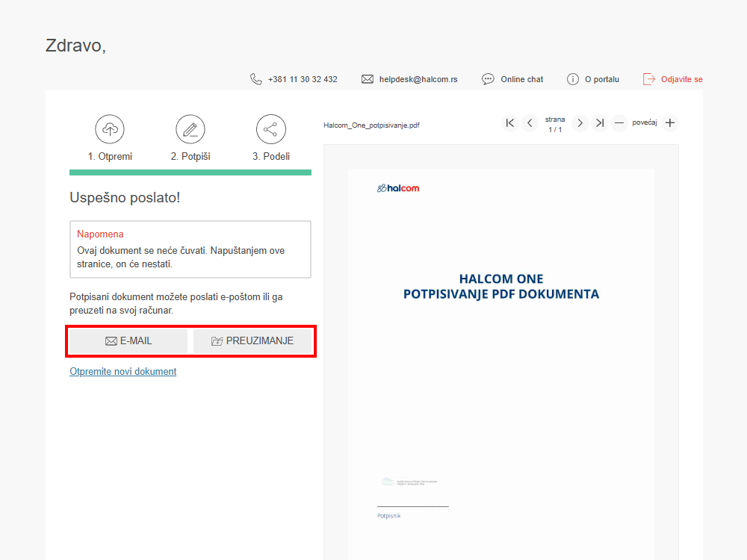This screenshot has width=747, height=560.
Task: Click the signature stamp in PDF preview
Action: click(409, 482)
